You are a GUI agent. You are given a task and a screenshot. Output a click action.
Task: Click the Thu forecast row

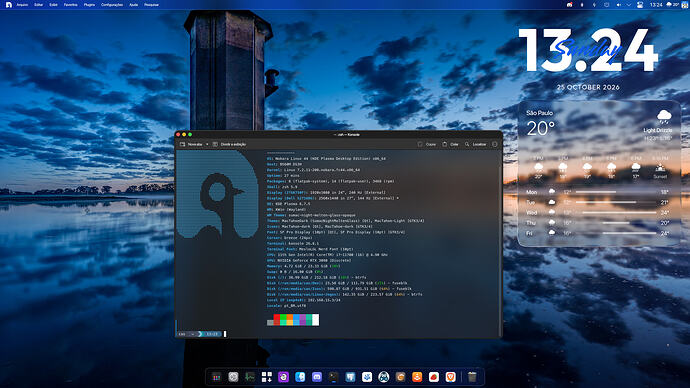(x=598, y=223)
